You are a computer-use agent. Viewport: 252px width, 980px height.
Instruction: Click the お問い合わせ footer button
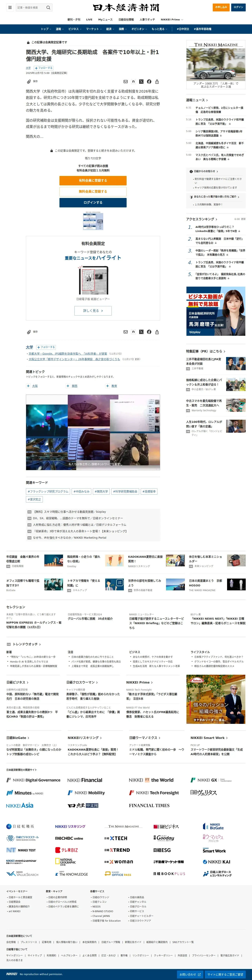click(x=190, y=974)
